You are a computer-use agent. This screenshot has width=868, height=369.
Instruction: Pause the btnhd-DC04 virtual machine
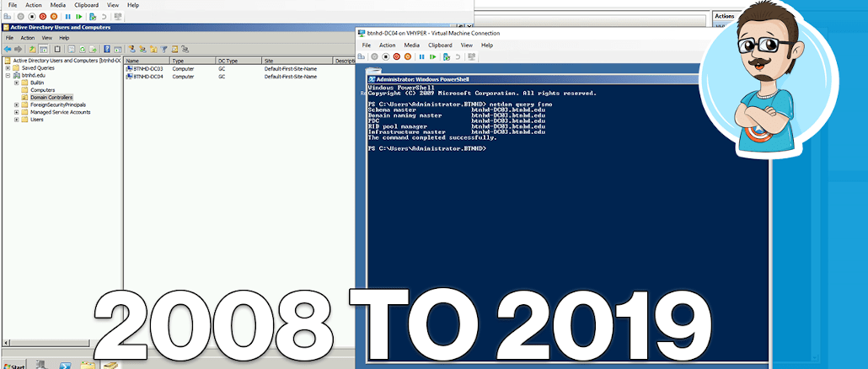(x=421, y=56)
